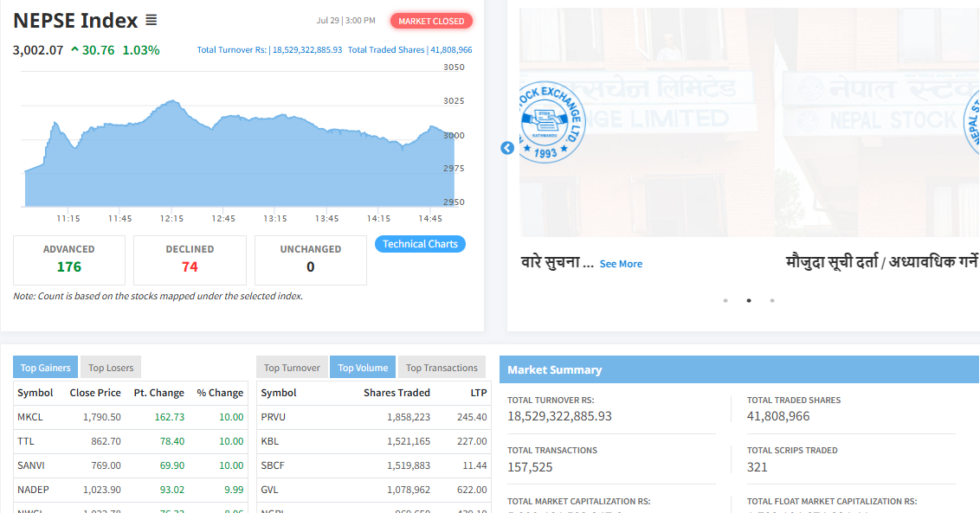The width and height of the screenshot is (980, 513).
Task: Click the Declined 74 stocks box
Action: [x=190, y=260]
